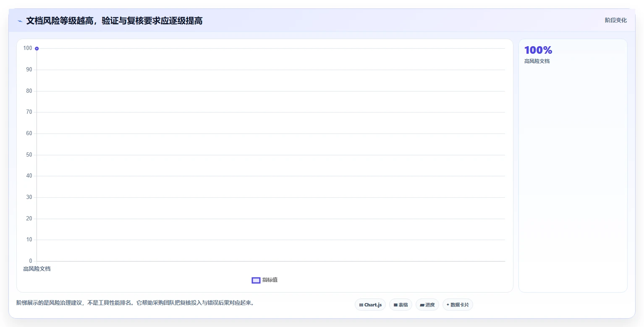Click the lightning icon beside the panel title
644x327 pixels.
(x=20, y=21)
